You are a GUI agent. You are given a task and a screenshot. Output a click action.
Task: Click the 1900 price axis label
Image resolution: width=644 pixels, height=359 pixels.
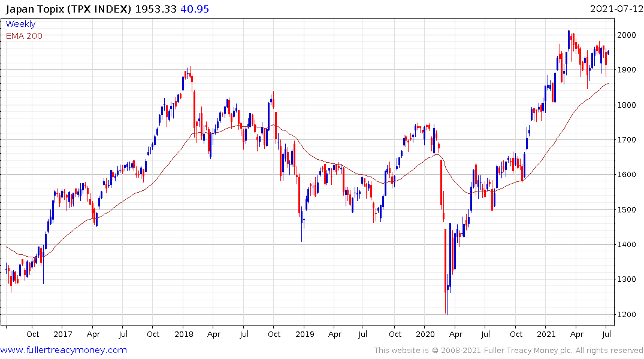627,70
